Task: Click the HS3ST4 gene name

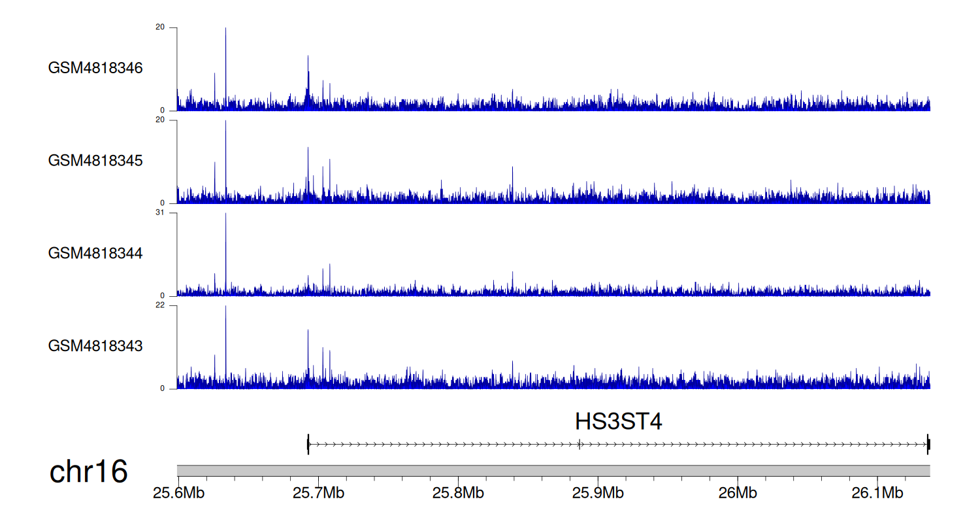Action: (618, 422)
